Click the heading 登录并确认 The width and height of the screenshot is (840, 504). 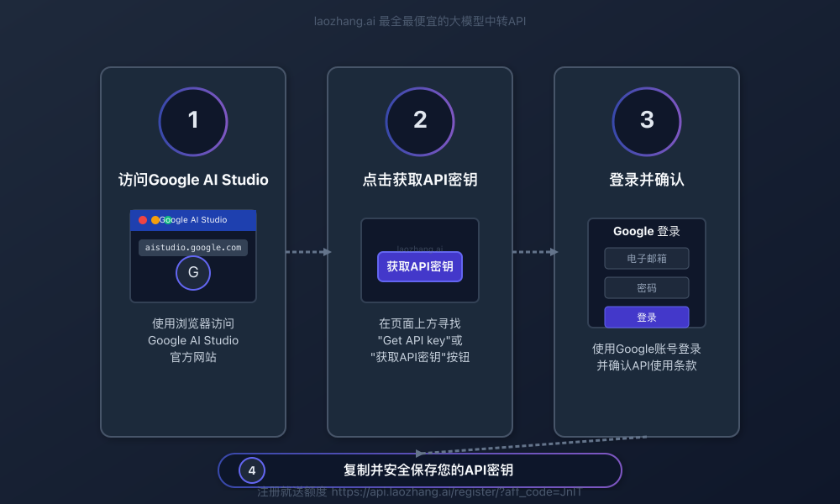click(x=647, y=180)
